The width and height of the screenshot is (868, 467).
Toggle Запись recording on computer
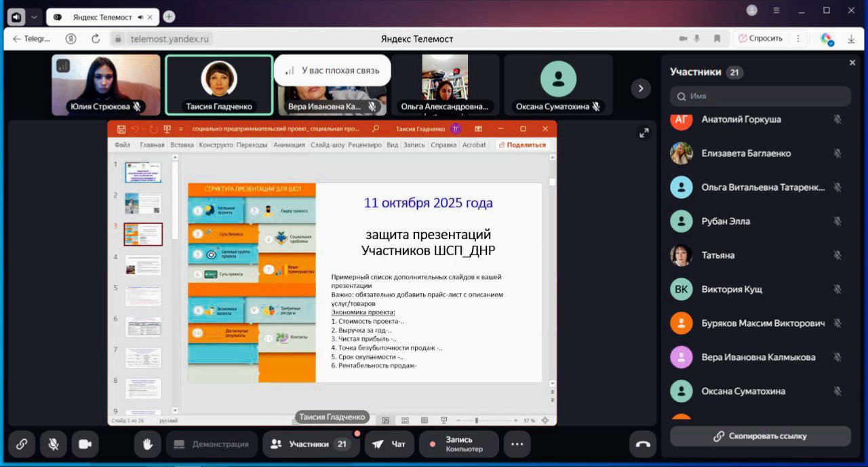(x=458, y=445)
